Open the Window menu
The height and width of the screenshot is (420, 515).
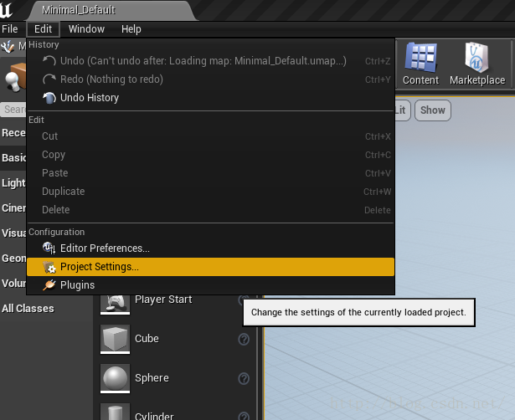(x=86, y=29)
